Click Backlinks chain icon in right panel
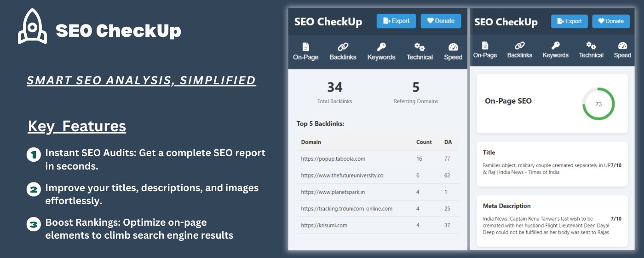Image resolution: width=644 pixels, height=258 pixels. click(x=520, y=45)
